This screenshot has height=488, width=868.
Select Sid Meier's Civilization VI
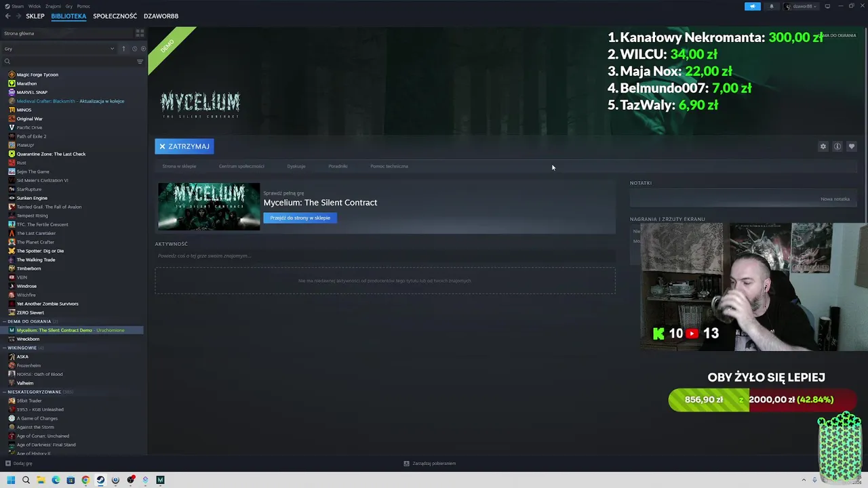pos(42,180)
